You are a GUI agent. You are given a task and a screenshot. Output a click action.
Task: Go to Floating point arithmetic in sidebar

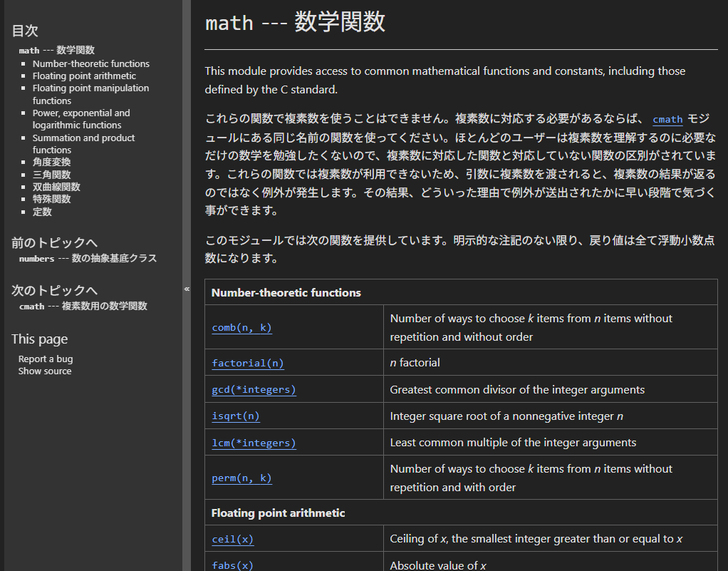[84, 76]
